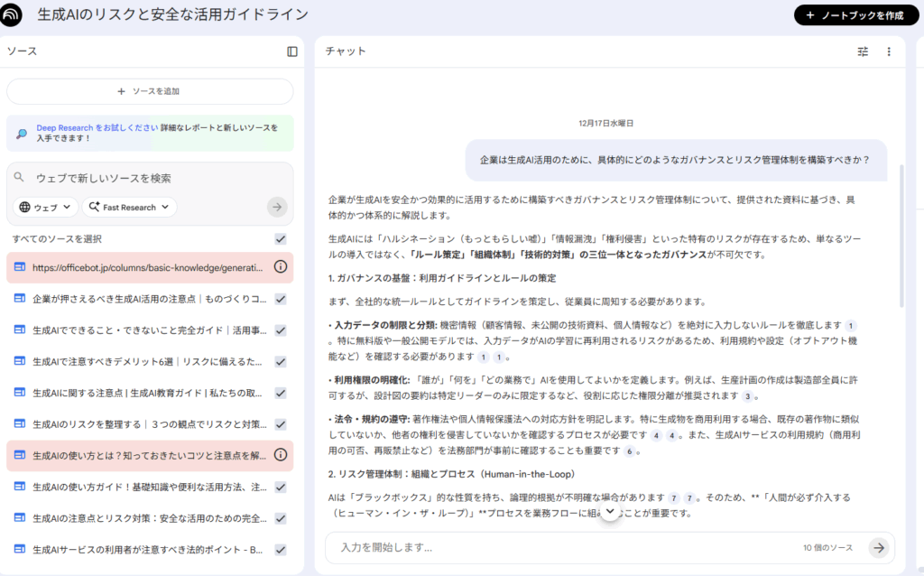Viewport: 924px width, 576px height.
Task: Uncheck the source 企業が押さえるべき生成AI活用の注意点
Action: 281,298
